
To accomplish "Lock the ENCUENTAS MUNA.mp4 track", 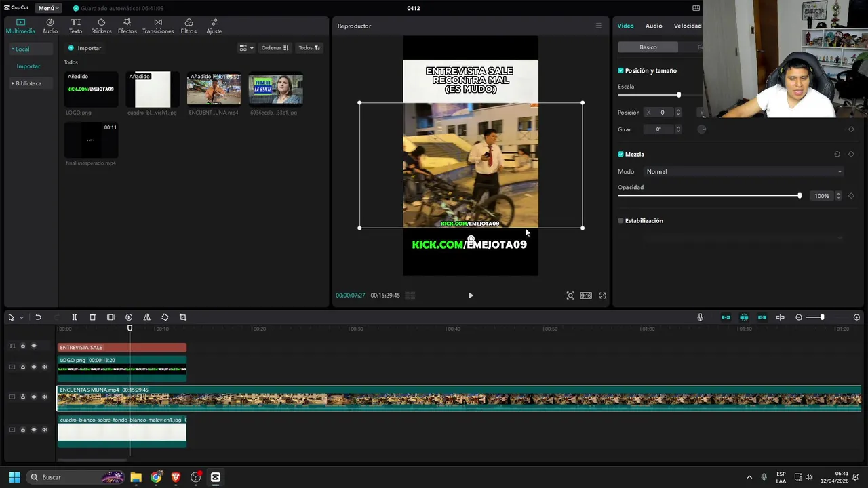I will coord(22,397).
